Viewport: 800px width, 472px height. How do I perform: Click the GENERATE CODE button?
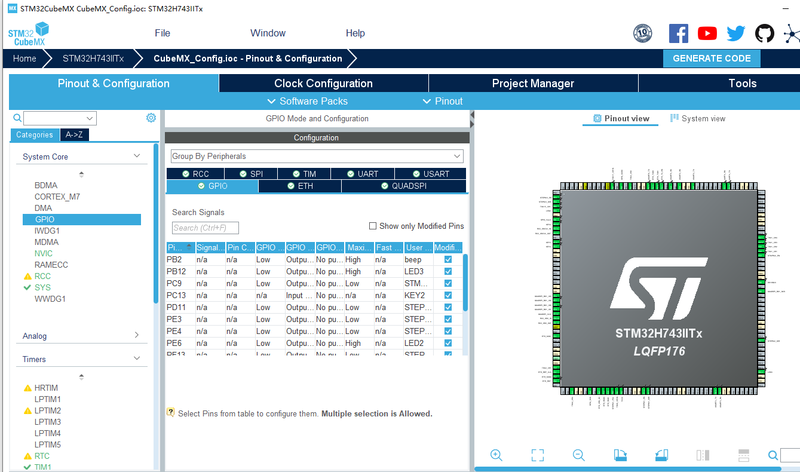(712, 58)
